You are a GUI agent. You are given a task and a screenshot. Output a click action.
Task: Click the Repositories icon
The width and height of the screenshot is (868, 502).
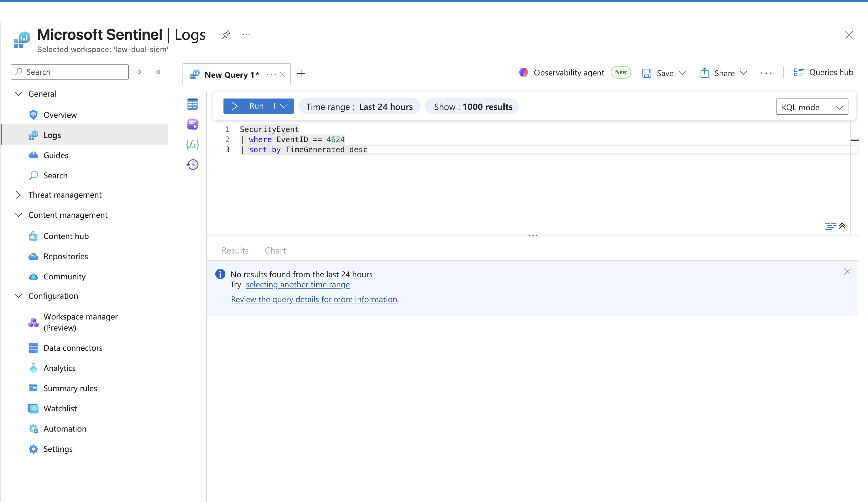tap(33, 257)
